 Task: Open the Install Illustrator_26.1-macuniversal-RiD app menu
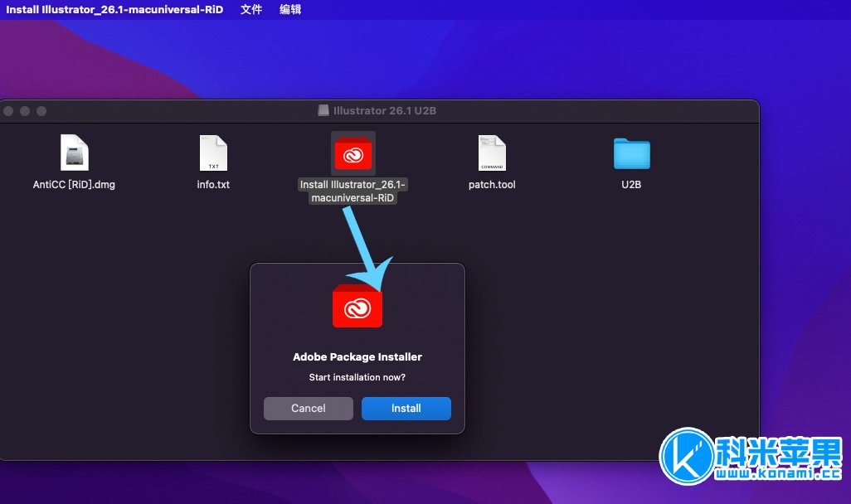114,9
